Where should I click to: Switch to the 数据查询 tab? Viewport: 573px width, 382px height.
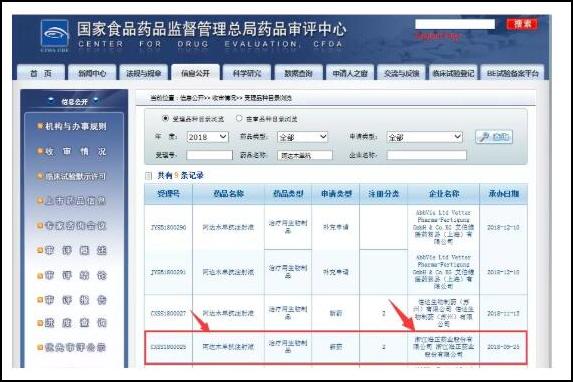tap(299, 73)
